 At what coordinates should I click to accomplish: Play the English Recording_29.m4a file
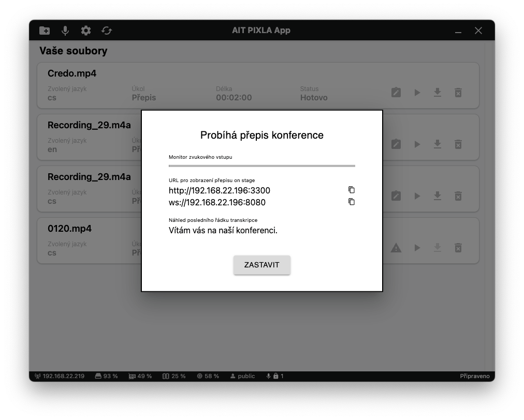[x=417, y=144]
